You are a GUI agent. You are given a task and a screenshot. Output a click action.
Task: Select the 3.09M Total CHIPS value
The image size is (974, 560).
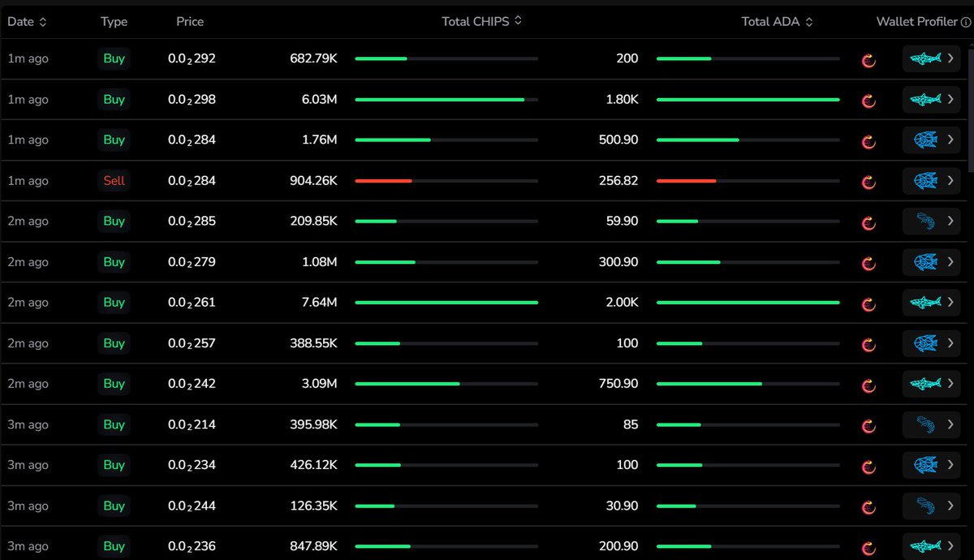click(318, 383)
